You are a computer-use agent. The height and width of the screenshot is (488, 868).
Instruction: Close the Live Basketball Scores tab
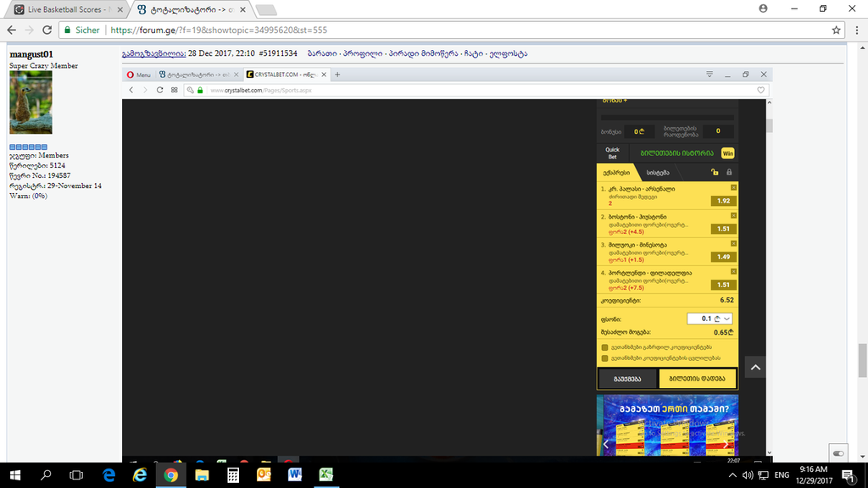(120, 9)
